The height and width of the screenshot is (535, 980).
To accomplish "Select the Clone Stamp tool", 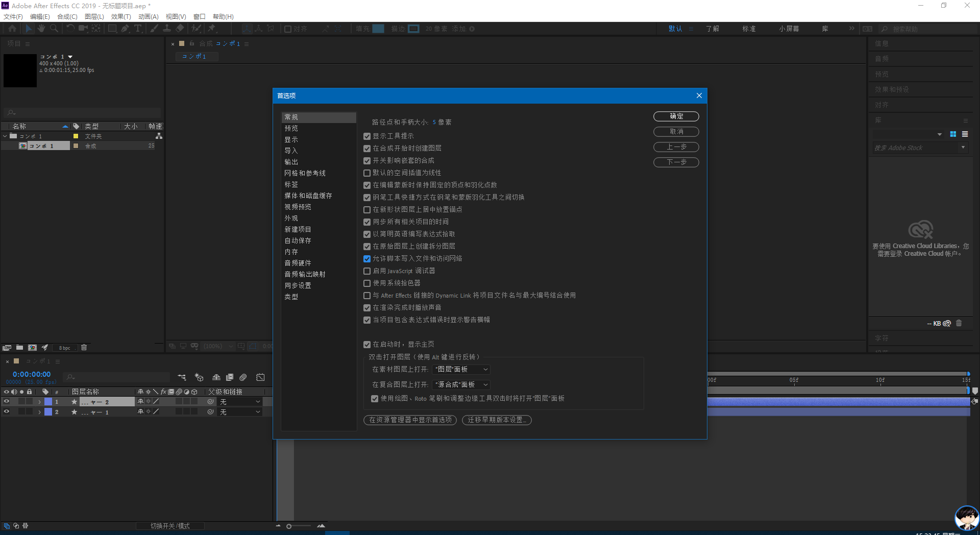I will coord(167,29).
